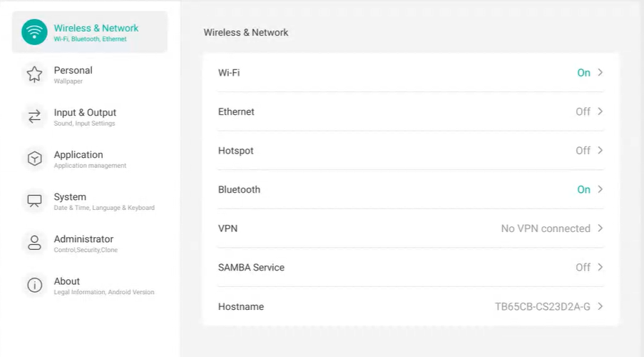
Task: Open Administrator settings menu item
Action: click(83, 239)
